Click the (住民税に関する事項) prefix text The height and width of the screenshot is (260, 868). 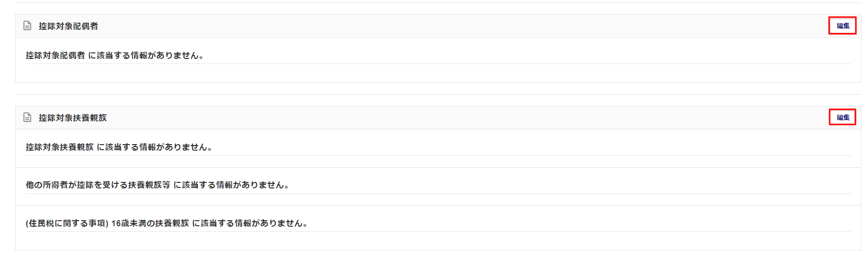pos(67,223)
